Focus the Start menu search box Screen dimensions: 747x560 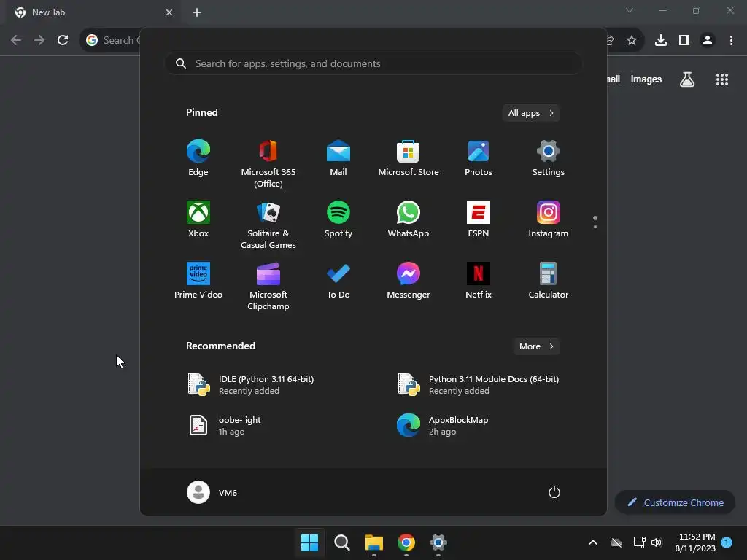point(373,63)
